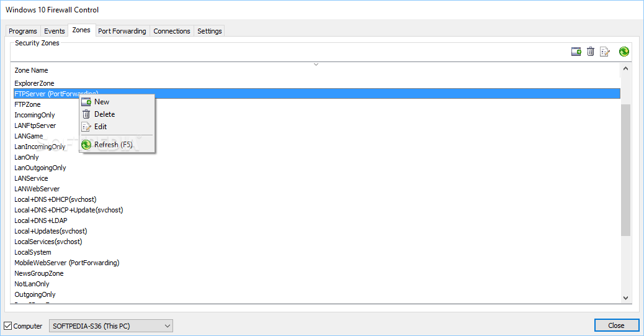
Task: Choose Delete from the context menu
Action: click(117, 114)
